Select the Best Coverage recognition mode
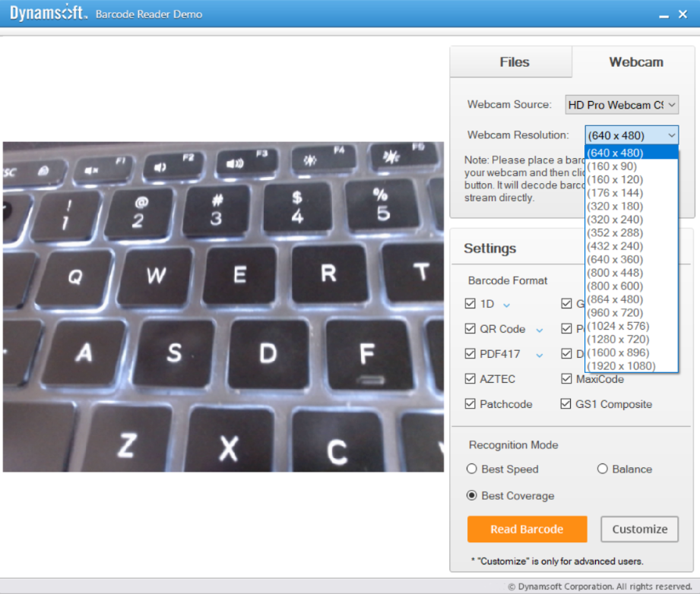Image resolution: width=700 pixels, height=594 pixels. click(x=470, y=495)
